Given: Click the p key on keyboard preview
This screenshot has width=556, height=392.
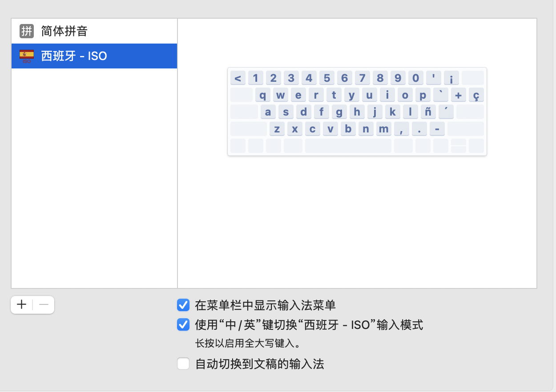Looking at the screenshot, I should (x=423, y=95).
